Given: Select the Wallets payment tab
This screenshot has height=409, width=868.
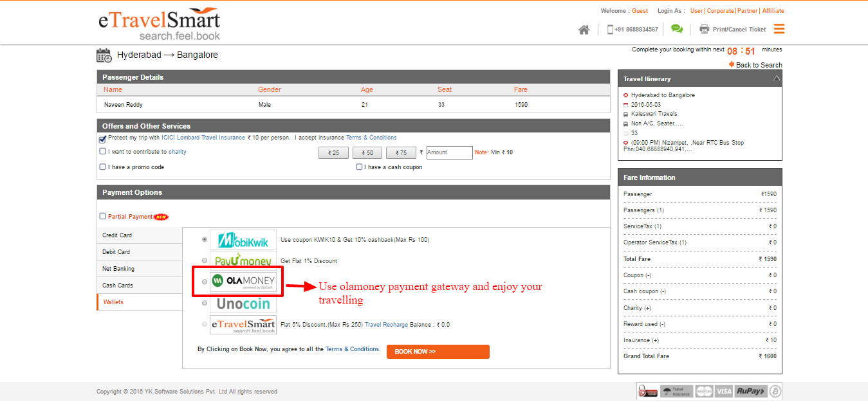Looking at the screenshot, I should coord(140,302).
